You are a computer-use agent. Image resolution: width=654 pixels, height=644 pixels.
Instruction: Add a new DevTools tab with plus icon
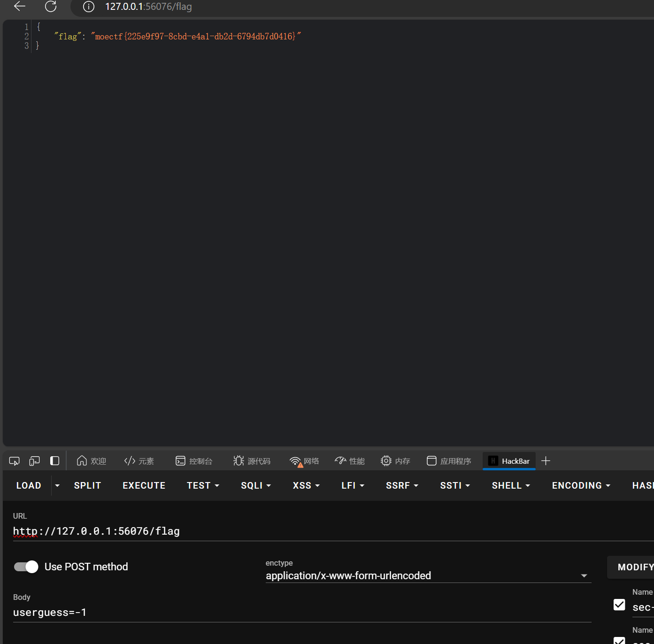pyautogui.click(x=546, y=461)
